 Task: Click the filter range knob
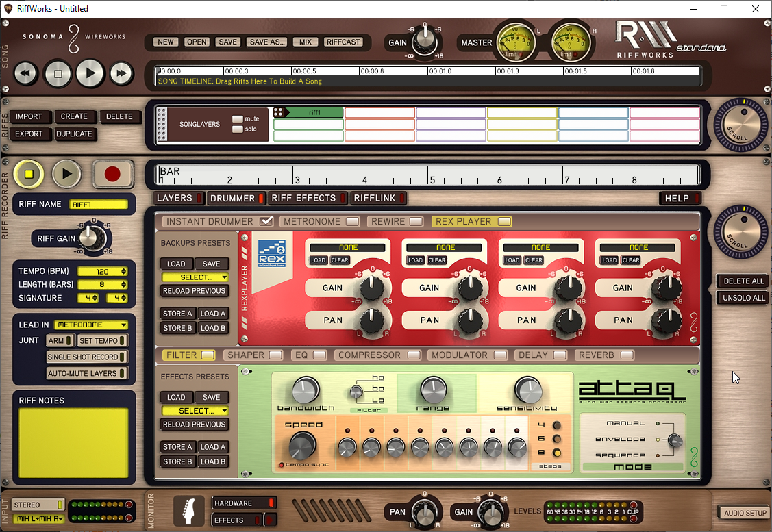[433, 390]
